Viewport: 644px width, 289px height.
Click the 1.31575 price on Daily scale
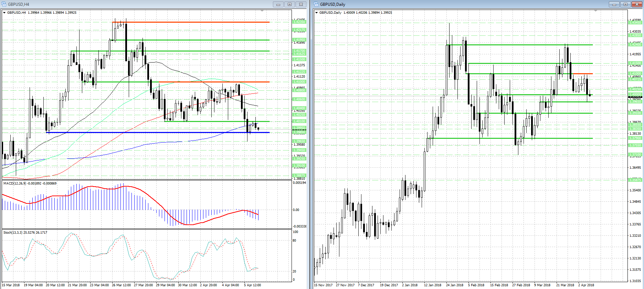[x=635, y=270]
